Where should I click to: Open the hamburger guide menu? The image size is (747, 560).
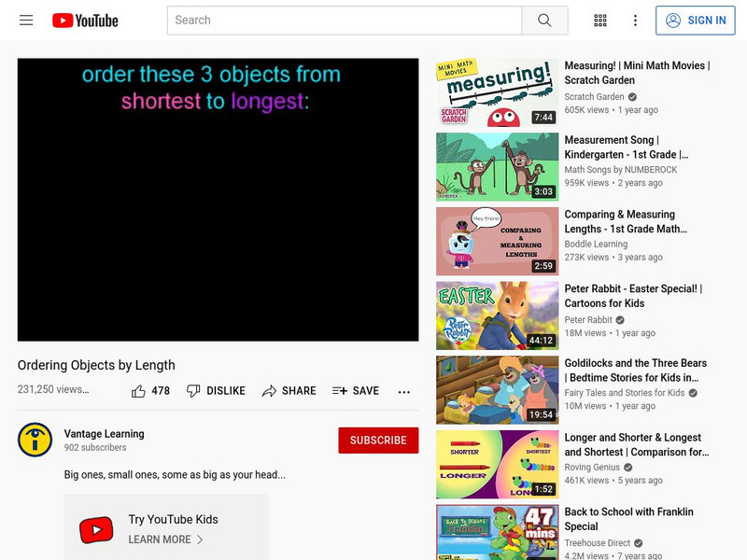tap(26, 20)
